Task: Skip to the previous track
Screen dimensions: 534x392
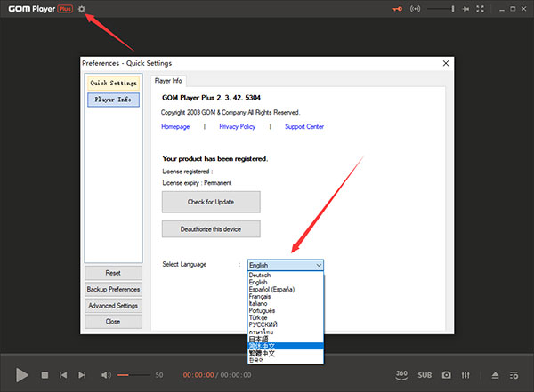Action: (x=63, y=375)
